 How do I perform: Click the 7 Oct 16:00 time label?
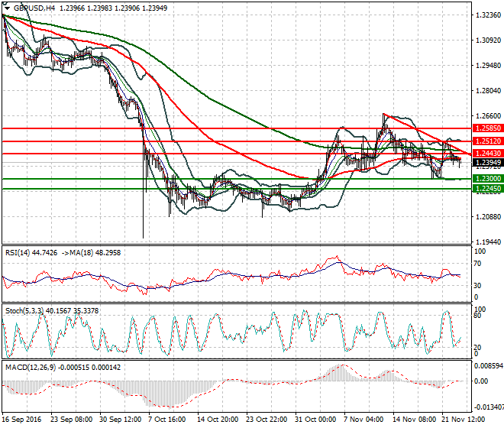166,420
